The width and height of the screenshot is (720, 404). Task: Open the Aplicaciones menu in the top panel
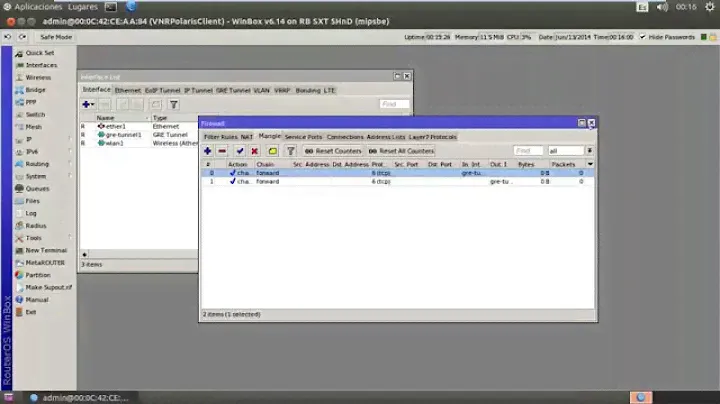37,6
